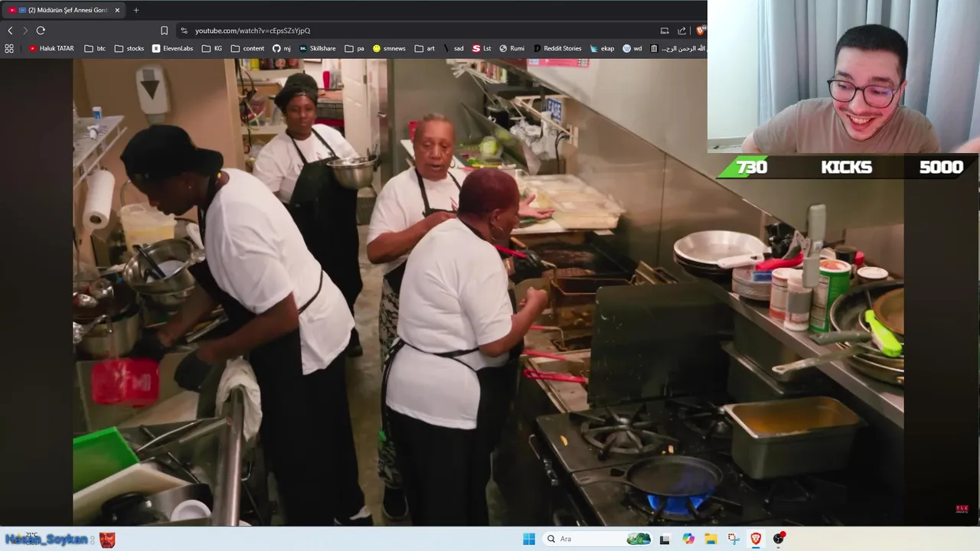The image size is (980, 551).
Task: Open the sad bookmark
Action: (453, 48)
